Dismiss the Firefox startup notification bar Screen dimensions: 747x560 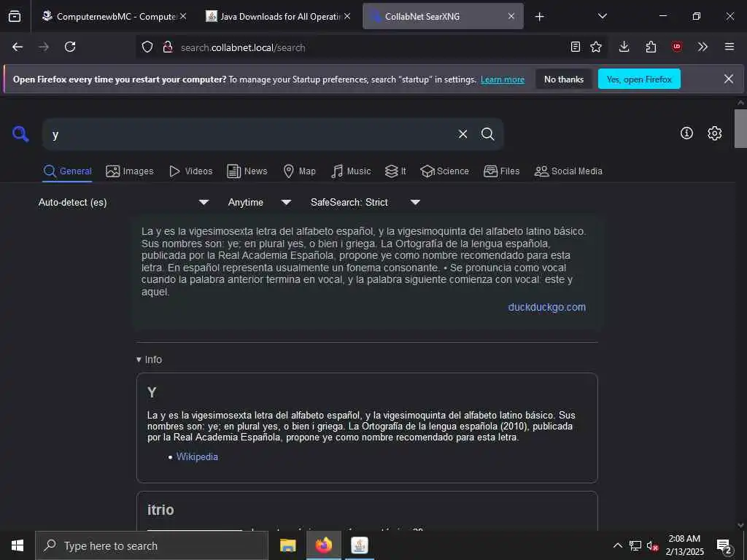click(729, 79)
